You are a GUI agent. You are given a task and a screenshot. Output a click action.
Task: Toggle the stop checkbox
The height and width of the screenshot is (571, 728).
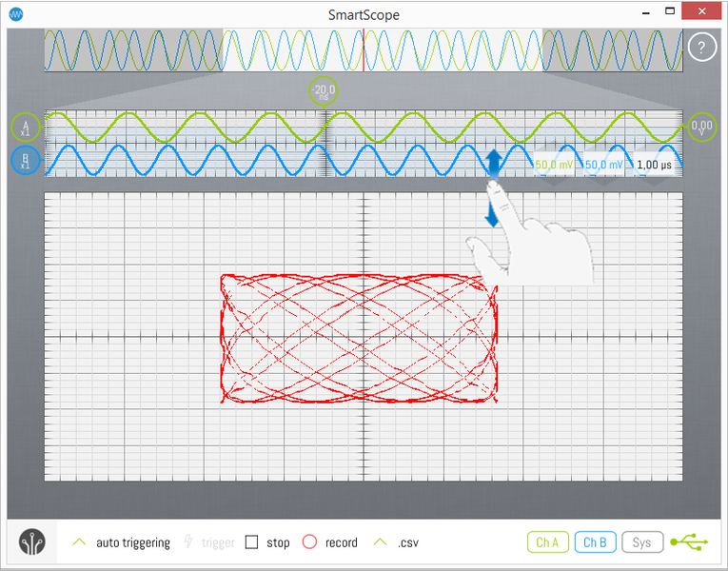pos(252,542)
